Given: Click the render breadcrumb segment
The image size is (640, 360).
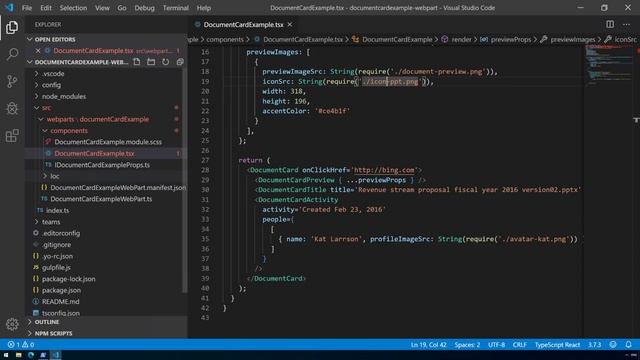Looking at the screenshot, I should tap(461, 39).
